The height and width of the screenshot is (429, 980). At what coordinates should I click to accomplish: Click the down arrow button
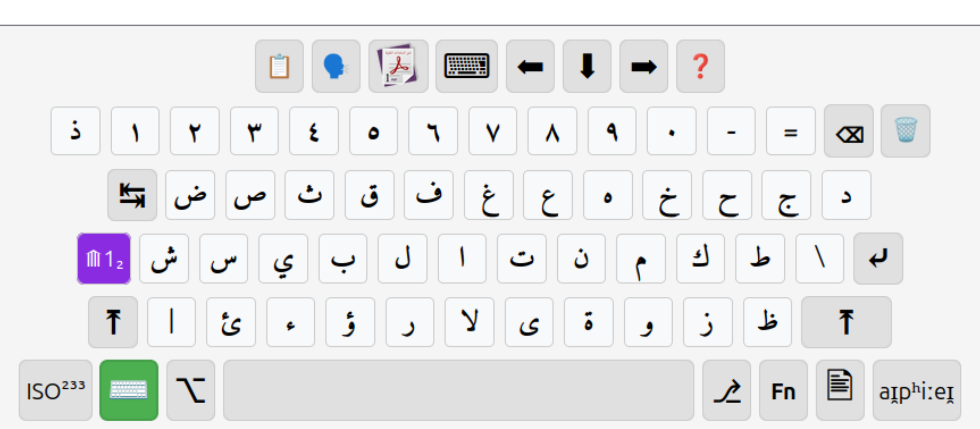pos(586,66)
